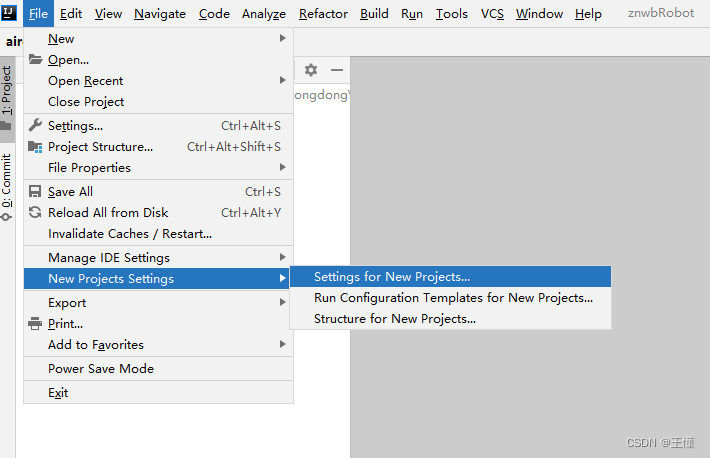Open the Edit menu
Screen dimensions: 710x458
tap(71, 14)
